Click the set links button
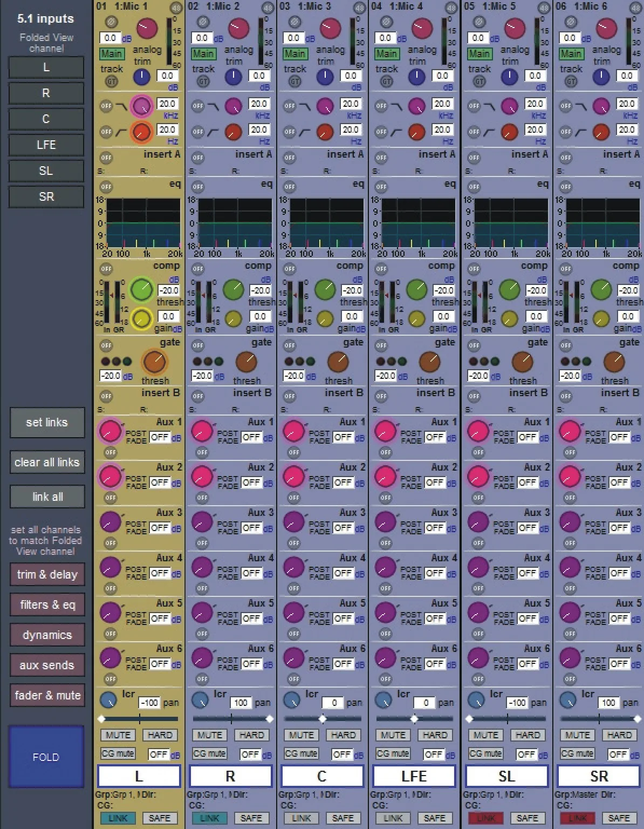The height and width of the screenshot is (829, 644). [x=47, y=423]
